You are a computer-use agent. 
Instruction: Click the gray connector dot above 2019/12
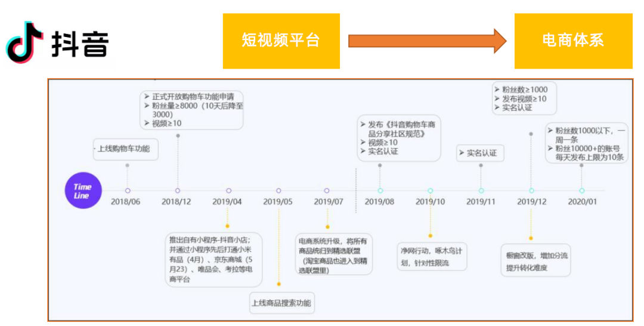click(531, 134)
